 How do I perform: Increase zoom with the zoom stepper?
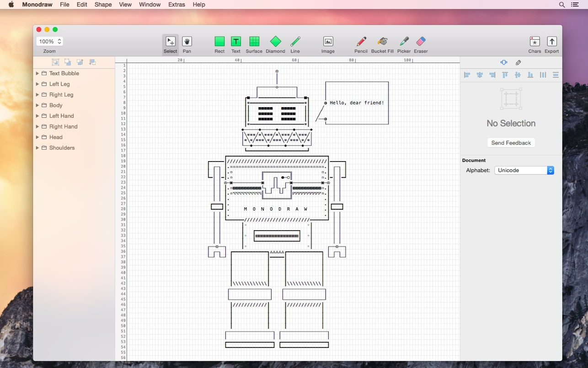[x=60, y=39]
